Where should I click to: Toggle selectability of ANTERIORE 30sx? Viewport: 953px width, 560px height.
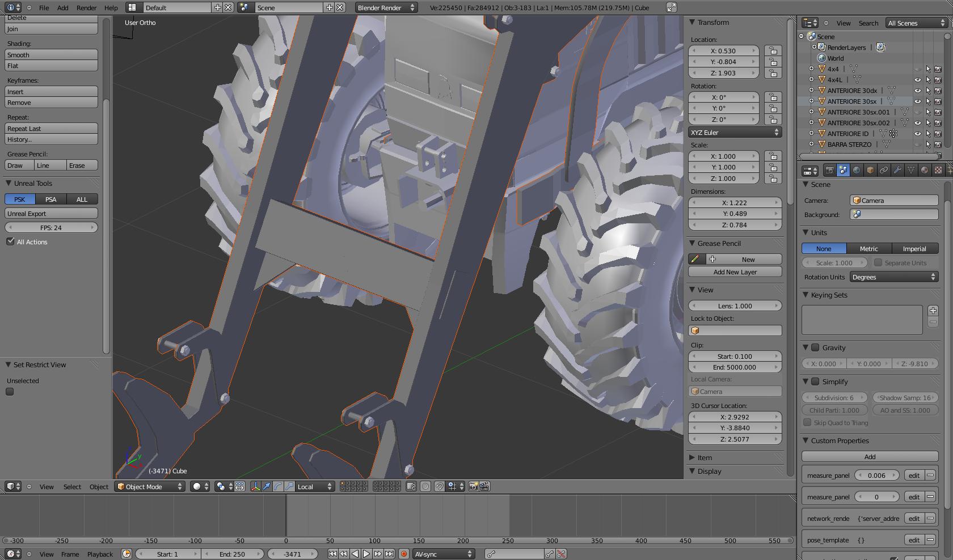coord(928,101)
